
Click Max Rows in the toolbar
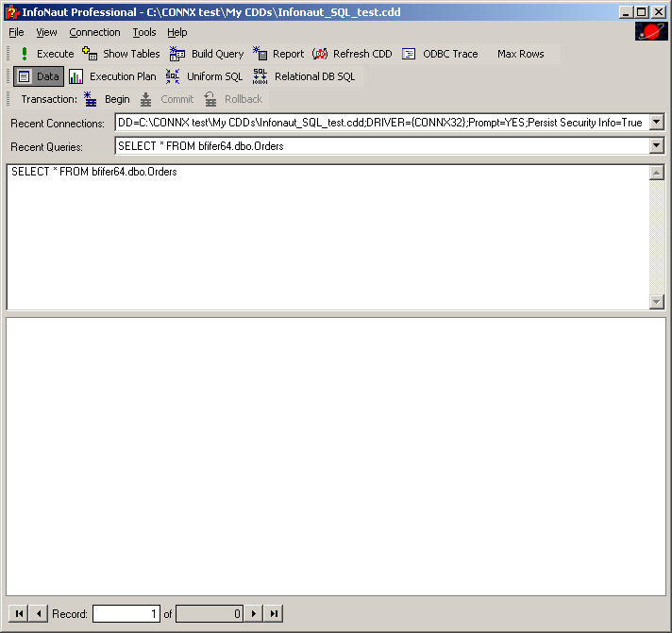click(x=520, y=54)
